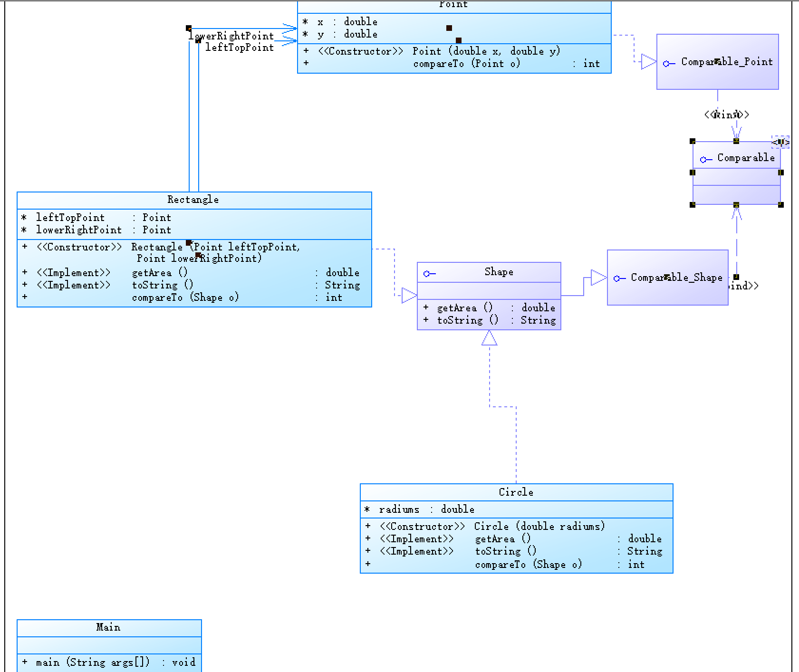The image size is (799, 672).
Task: Click the realization arrowhead pointing to Comparable_Point
Action: pyautogui.click(x=648, y=62)
